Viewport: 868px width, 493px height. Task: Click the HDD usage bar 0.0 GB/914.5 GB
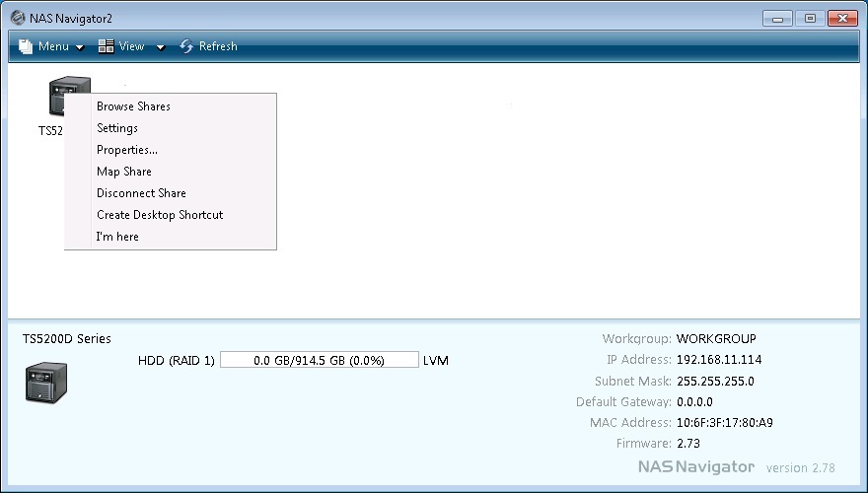320,360
